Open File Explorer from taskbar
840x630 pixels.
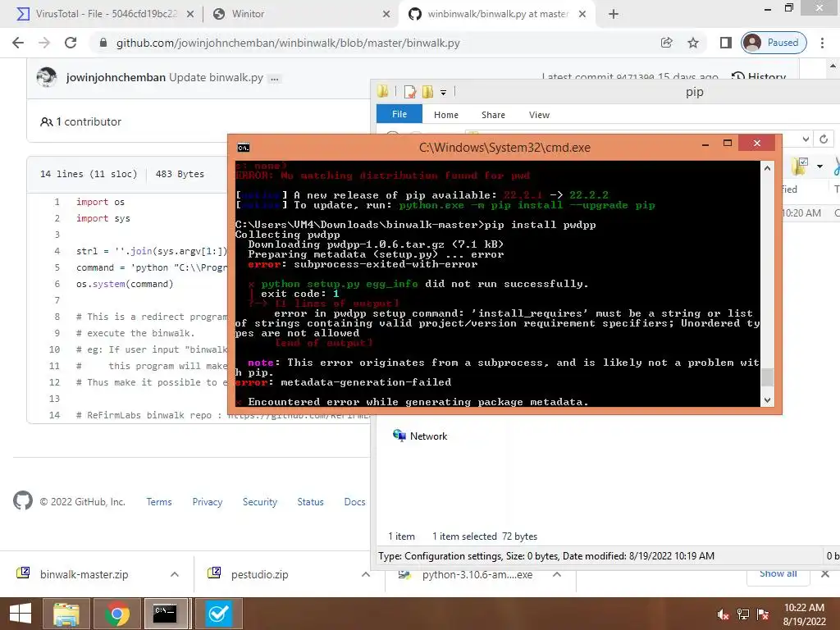(x=66, y=614)
